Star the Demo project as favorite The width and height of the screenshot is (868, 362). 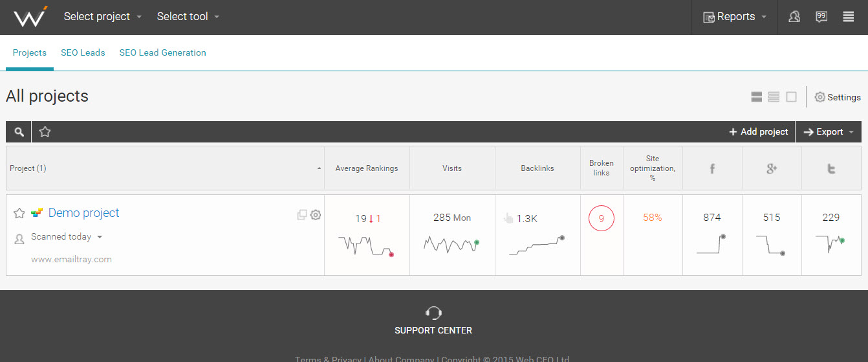point(19,213)
